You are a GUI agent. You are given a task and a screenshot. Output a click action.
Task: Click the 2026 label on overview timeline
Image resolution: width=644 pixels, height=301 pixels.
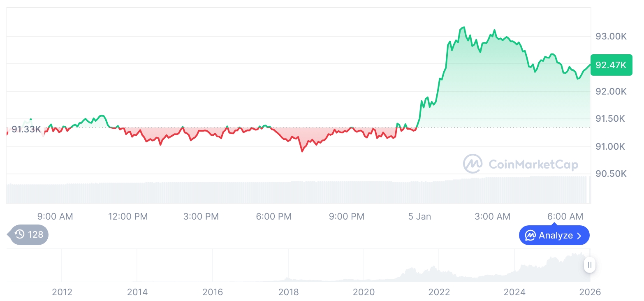pyautogui.click(x=590, y=292)
